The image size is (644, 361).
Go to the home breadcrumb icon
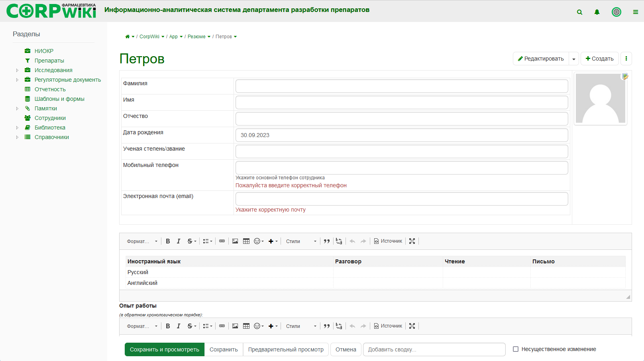(128, 37)
